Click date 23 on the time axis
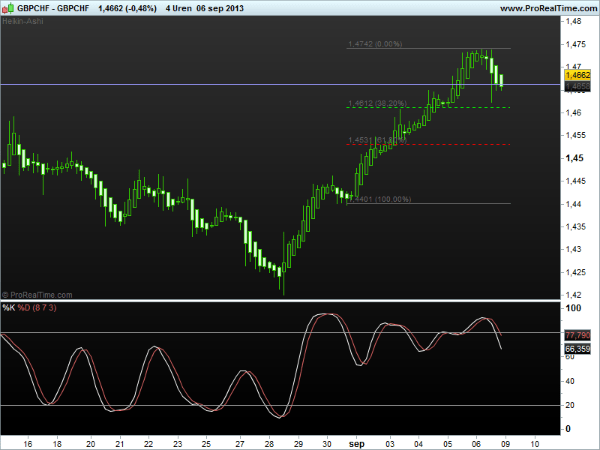600x450 pixels. (x=177, y=444)
